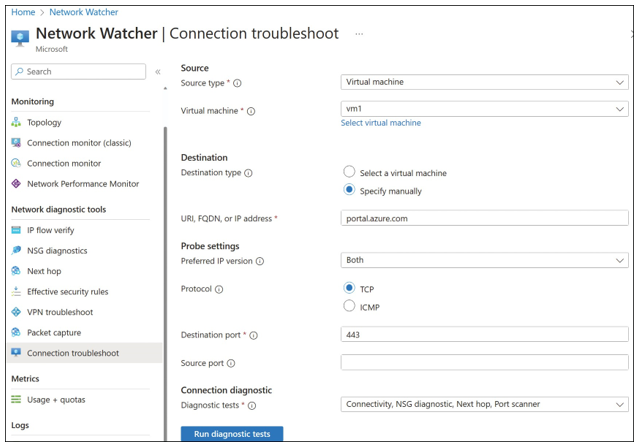The width and height of the screenshot is (640, 448).
Task: Click the Connection troubleshoot monitor icon
Action: coord(16,353)
